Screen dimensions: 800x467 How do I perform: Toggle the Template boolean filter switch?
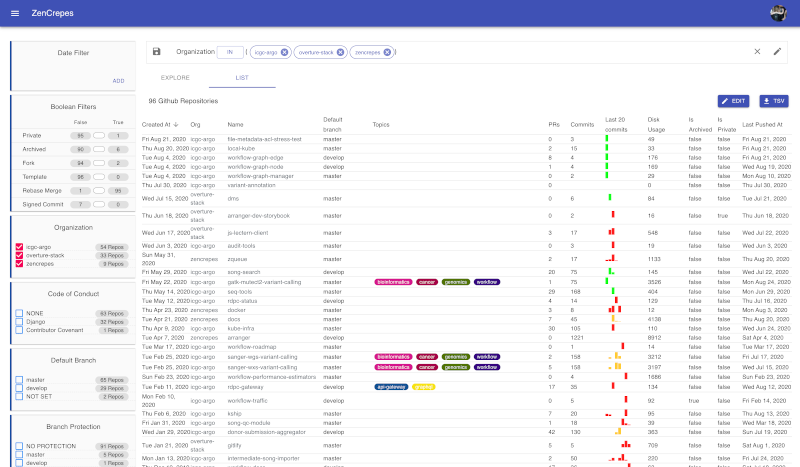pos(99,177)
